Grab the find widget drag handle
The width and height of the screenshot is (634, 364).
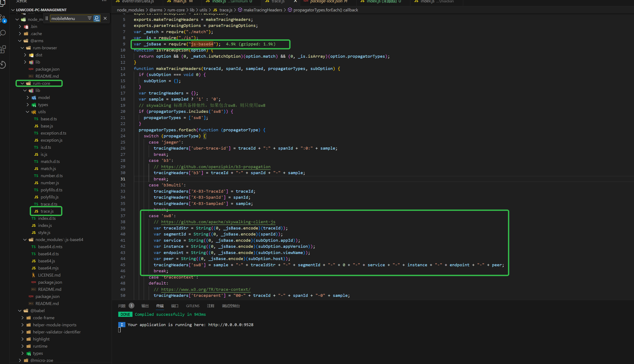[x=47, y=18]
